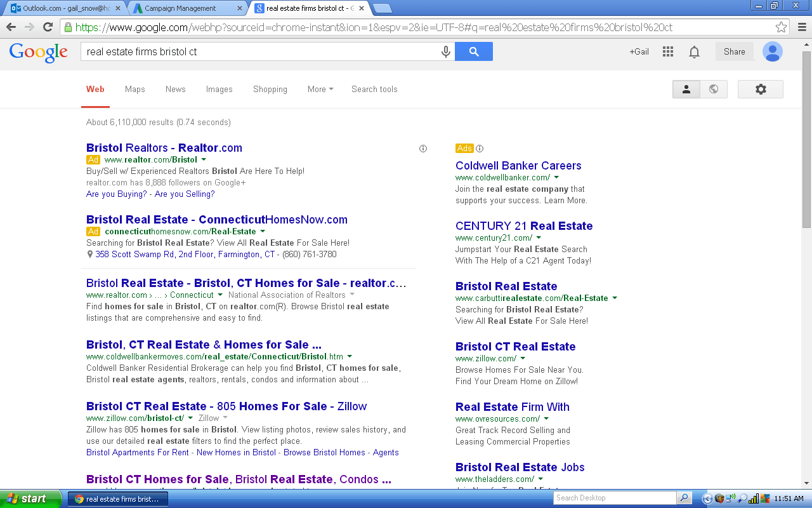
Task: Open the Windows Start menu
Action: pyautogui.click(x=31, y=498)
